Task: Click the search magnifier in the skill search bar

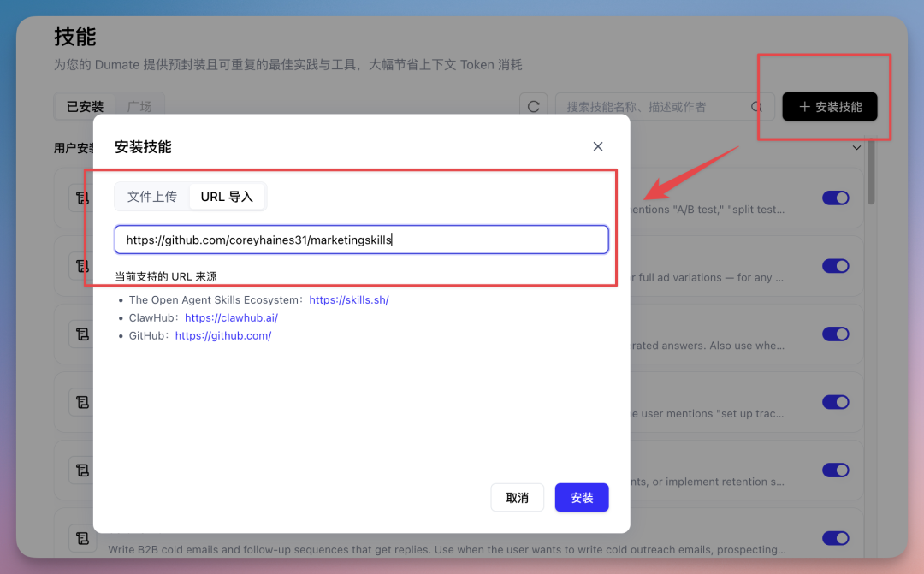Action: click(x=756, y=106)
